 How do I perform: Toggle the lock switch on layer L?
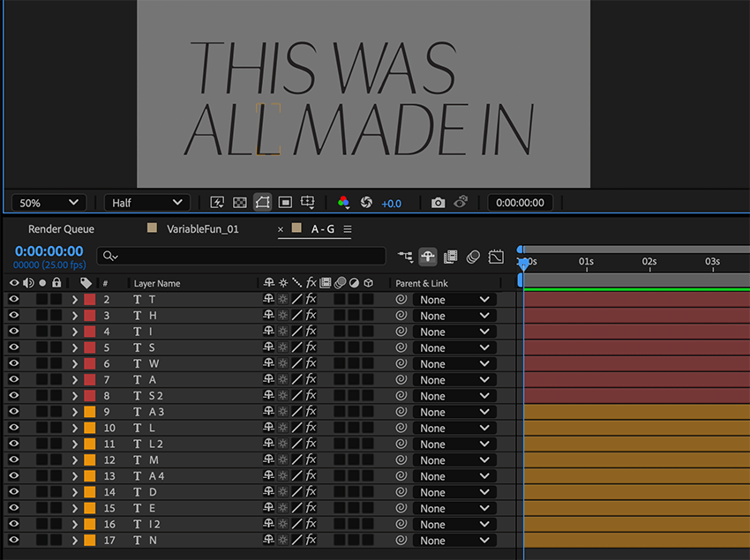tap(56, 428)
